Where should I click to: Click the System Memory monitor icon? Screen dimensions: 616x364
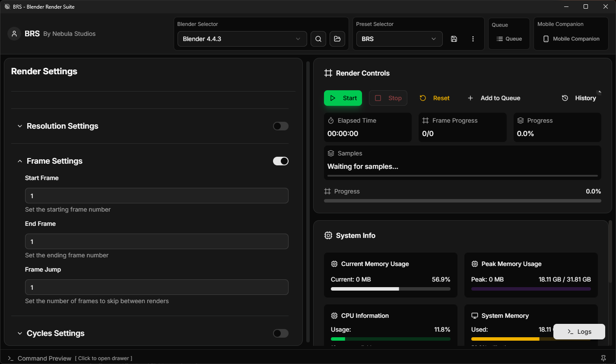click(475, 316)
